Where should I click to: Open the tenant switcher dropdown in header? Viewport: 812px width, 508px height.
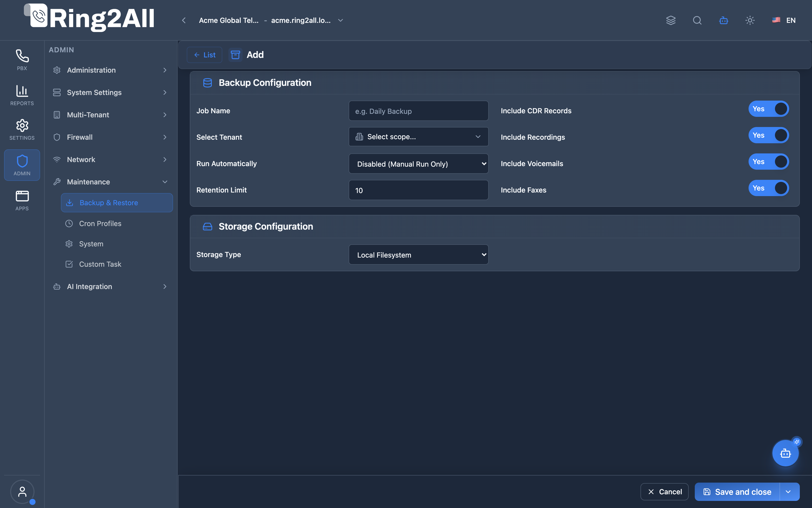(271, 20)
